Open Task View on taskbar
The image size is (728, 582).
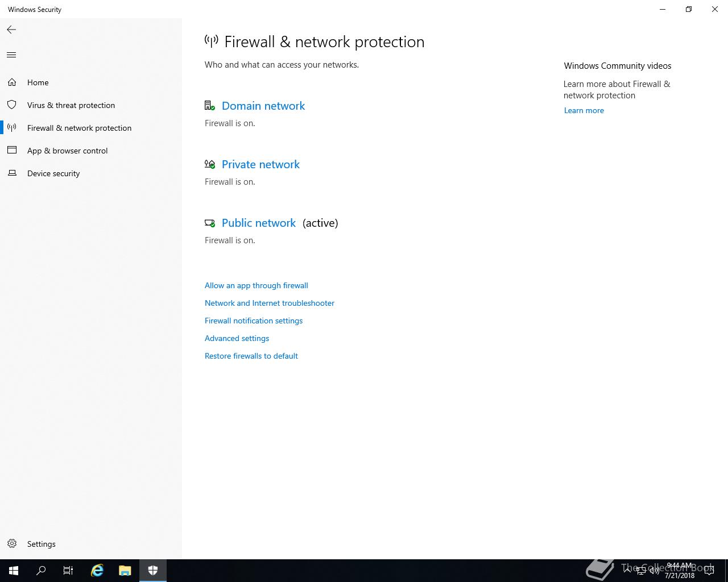68,571
